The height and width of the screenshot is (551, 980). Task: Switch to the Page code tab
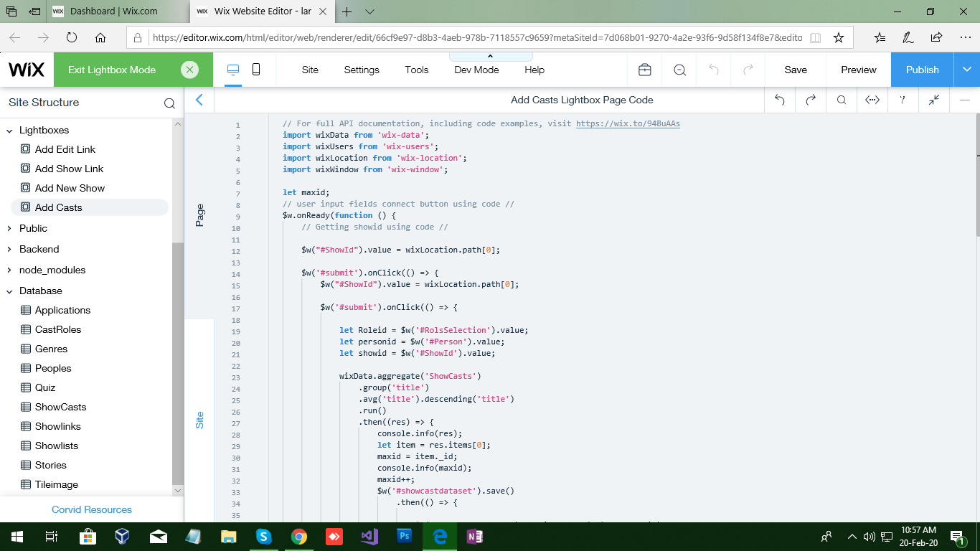point(199,215)
